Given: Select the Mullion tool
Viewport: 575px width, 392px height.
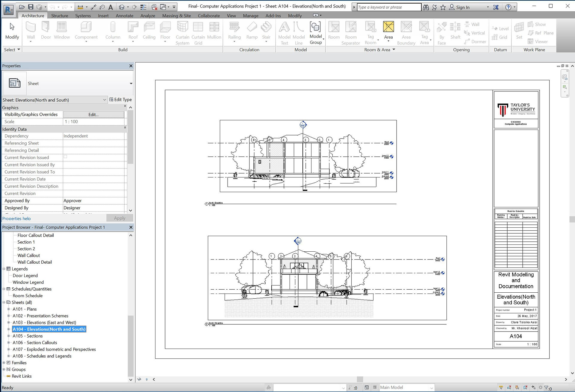Looking at the screenshot, I should click(214, 31).
